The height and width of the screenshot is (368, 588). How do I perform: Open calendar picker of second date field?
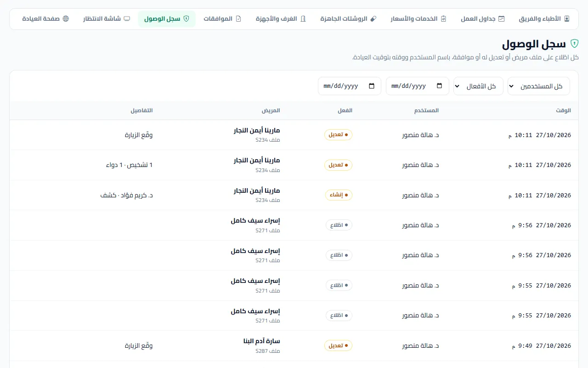tap(372, 86)
